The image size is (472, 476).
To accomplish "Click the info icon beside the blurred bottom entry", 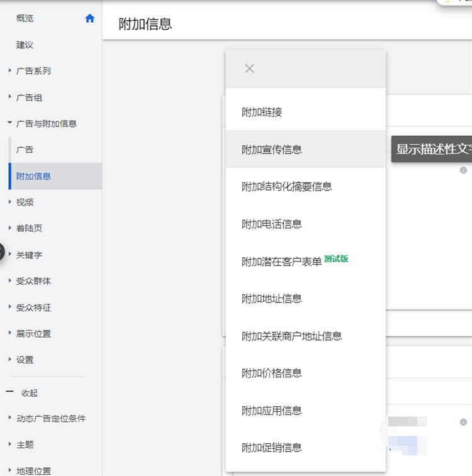I will [463, 422].
